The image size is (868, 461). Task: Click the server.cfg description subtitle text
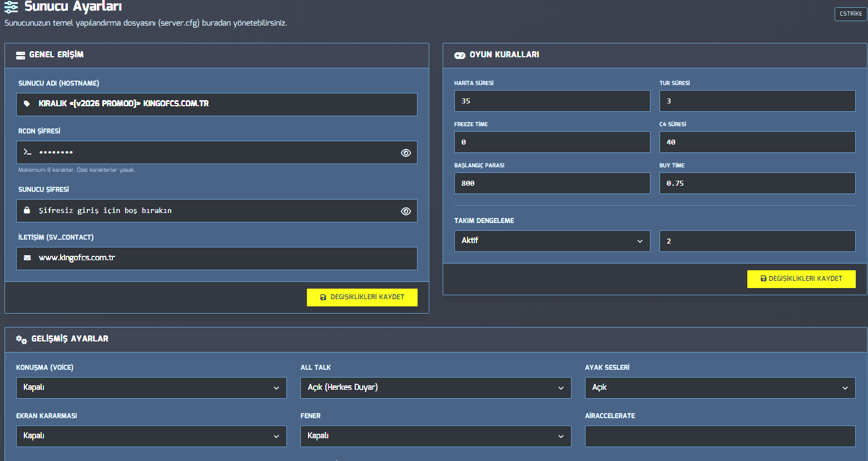146,23
